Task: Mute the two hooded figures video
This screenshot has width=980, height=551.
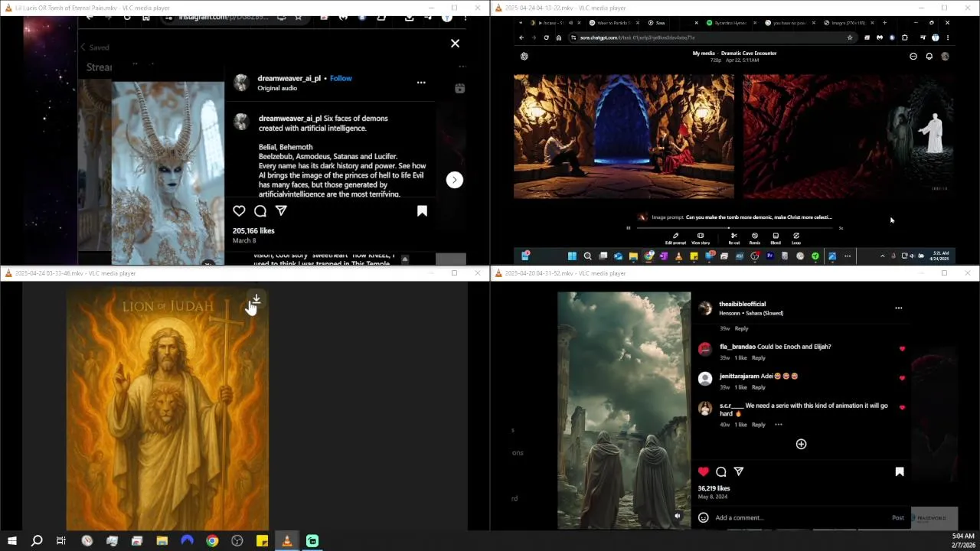Action: (x=678, y=517)
